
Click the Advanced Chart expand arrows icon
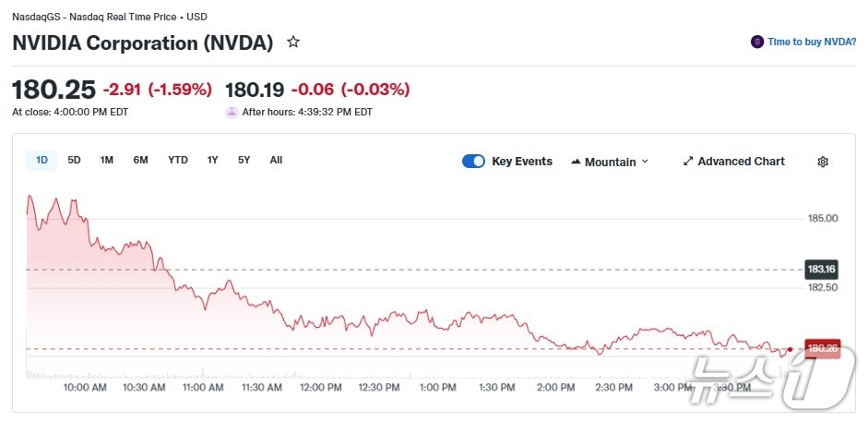[x=687, y=162]
